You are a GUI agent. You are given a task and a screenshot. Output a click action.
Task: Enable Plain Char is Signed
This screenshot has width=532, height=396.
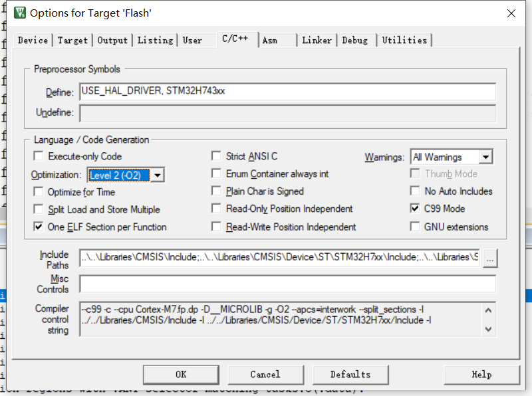216,191
